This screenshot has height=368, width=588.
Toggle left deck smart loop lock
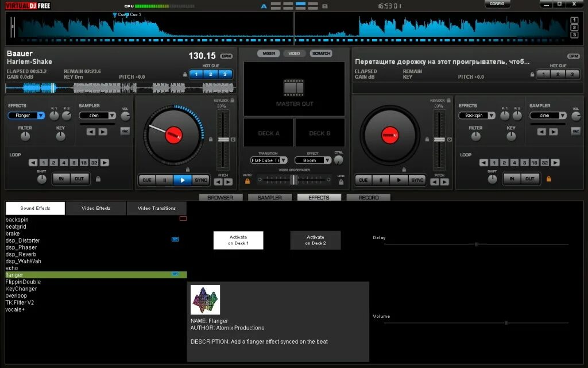click(98, 179)
